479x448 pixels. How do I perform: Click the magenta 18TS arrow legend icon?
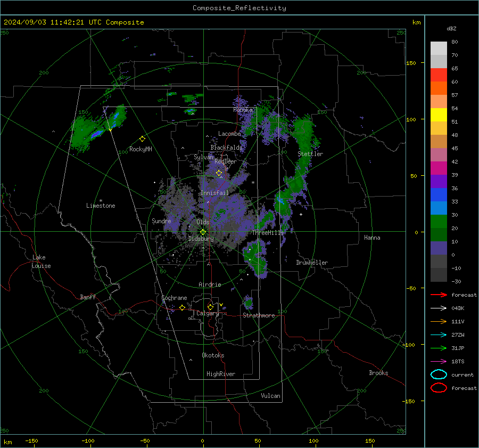point(439,362)
